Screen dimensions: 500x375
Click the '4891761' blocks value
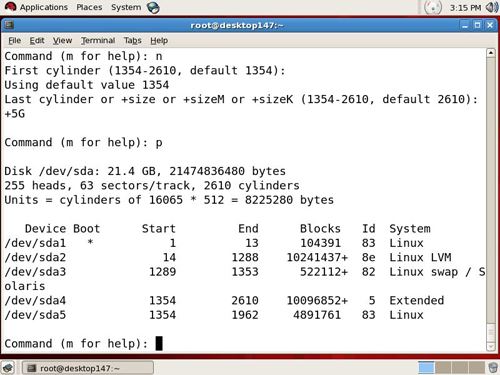pyautogui.click(x=317, y=315)
